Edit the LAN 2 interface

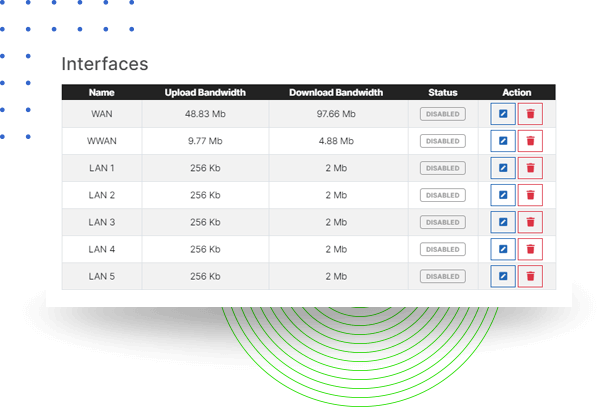tap(502, 195)
